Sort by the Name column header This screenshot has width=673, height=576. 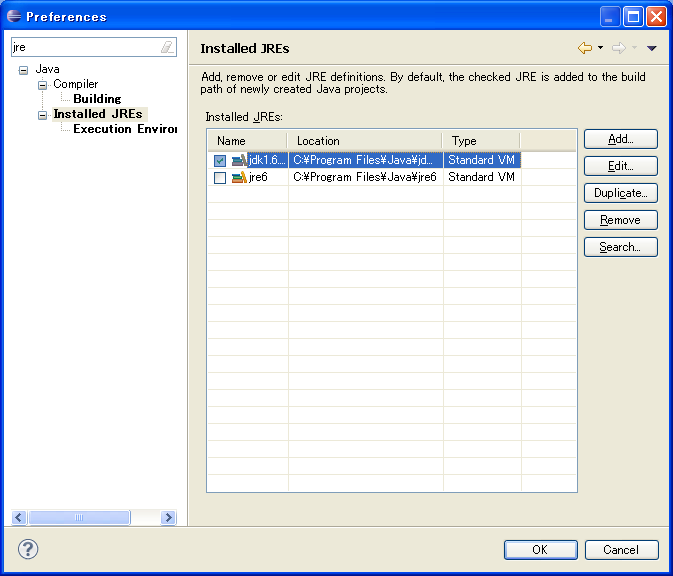coord(247,141)
